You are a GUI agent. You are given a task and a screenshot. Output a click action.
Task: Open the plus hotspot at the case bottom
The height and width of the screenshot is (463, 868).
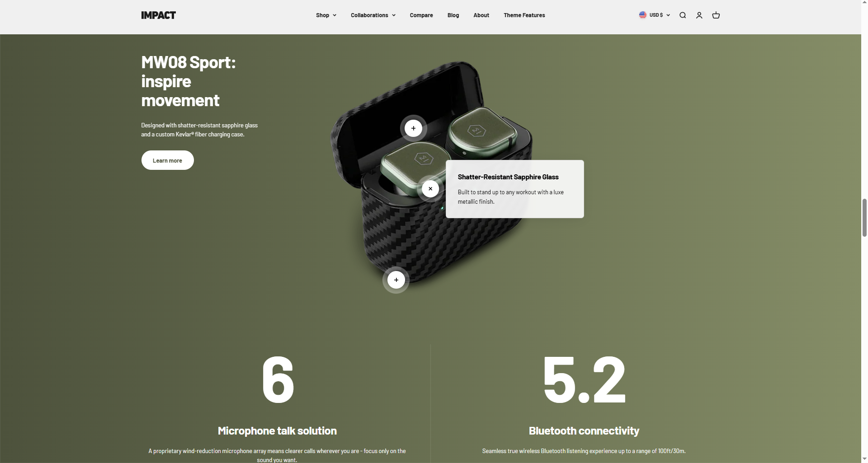396,280
